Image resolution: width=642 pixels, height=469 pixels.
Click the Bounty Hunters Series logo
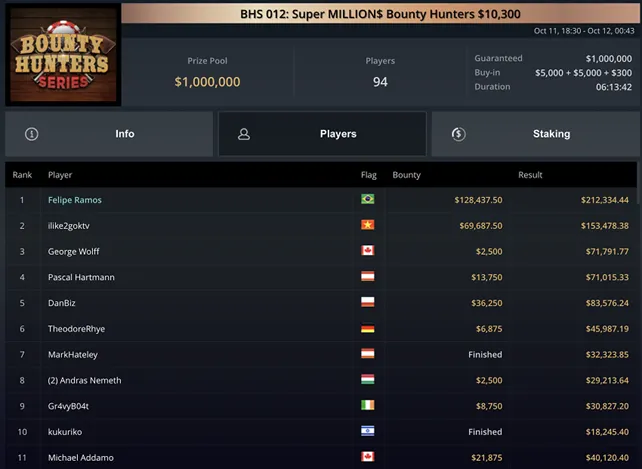click(x=63, y=54)
